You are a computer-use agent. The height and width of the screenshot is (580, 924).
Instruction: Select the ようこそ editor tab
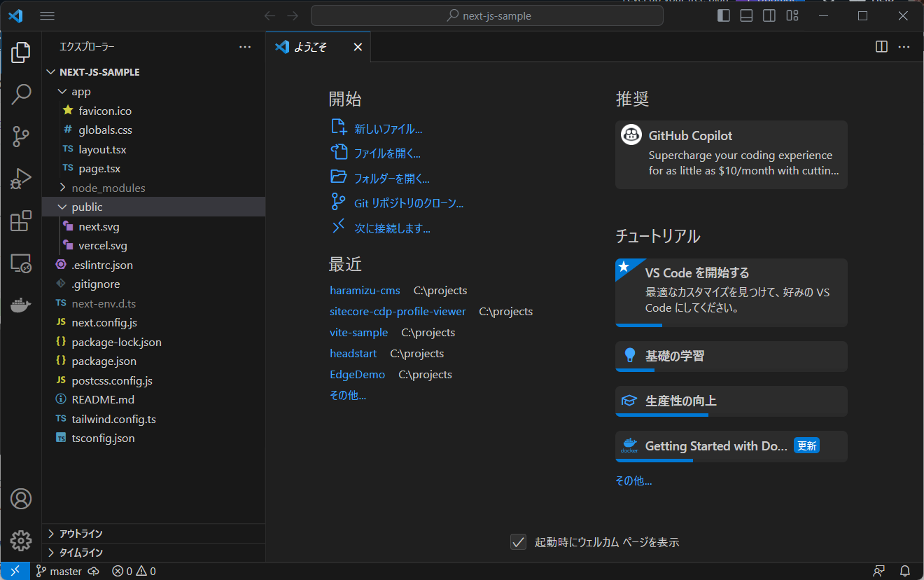318,47
